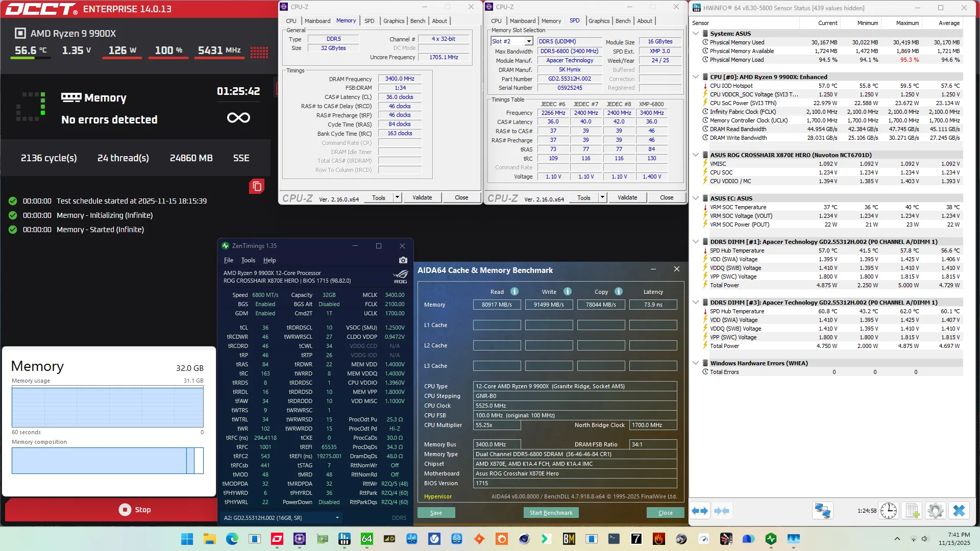This screenshot has width=980, height=551.
Task: Create a log report in HWiNFO
Action: click(912, 510)
